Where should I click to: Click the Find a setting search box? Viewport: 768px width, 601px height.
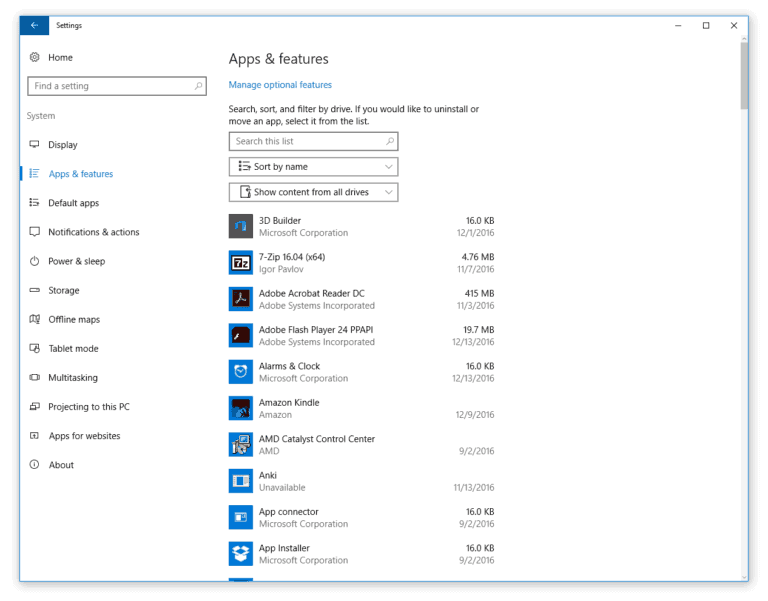point(116,86)
